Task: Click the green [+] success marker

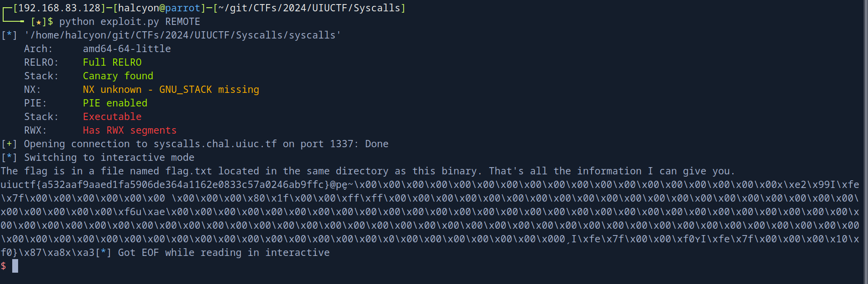Action: (x=9, y=144)
